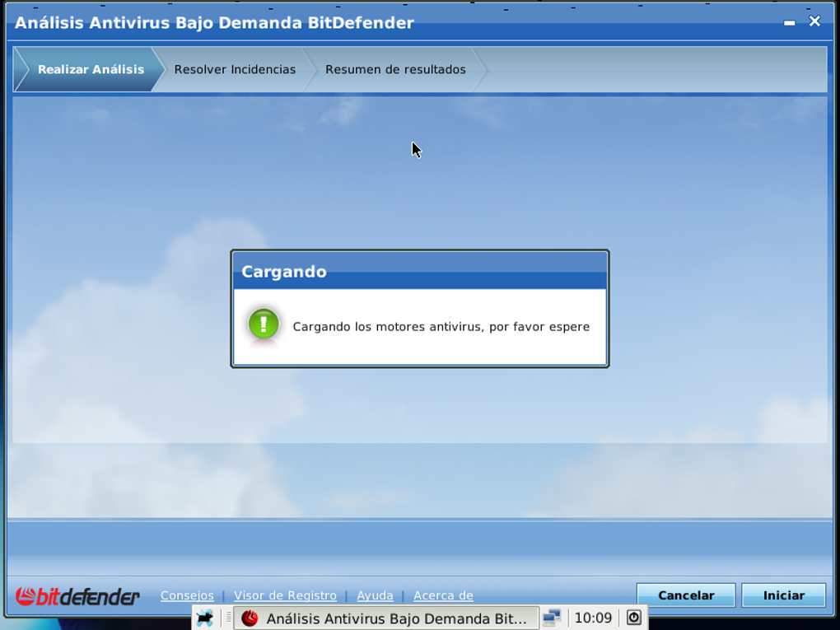Open the Acerca de link
This screenshot has width=840, height=630.
[x=443, y=595]
